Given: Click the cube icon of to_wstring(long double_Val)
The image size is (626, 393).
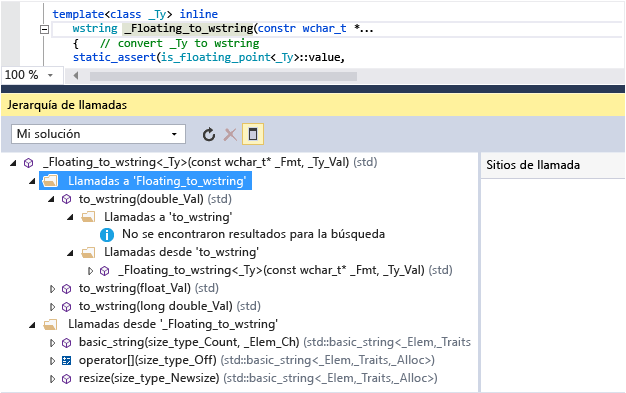Looking at the screenshot, I should point(67,307).
